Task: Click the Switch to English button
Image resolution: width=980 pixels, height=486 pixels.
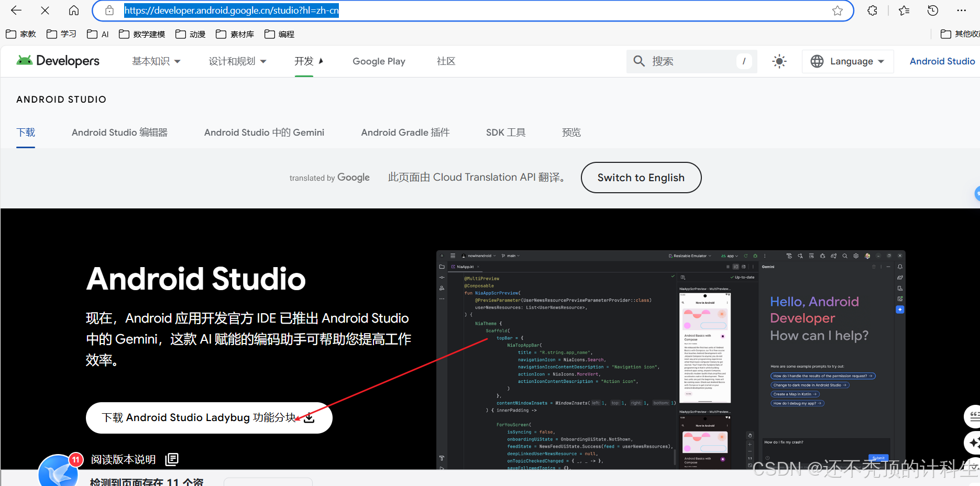Action: click(x=641, y=178)
